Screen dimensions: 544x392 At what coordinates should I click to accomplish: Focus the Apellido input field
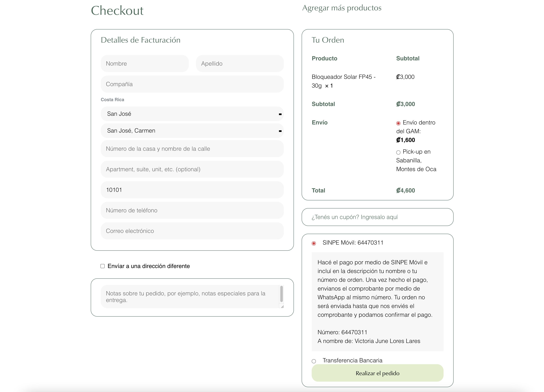240,63
